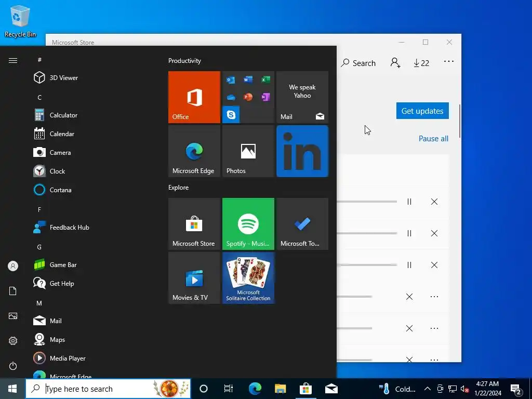Click the Office tile
The image size is (532, 399).
(x=194, y=97)
